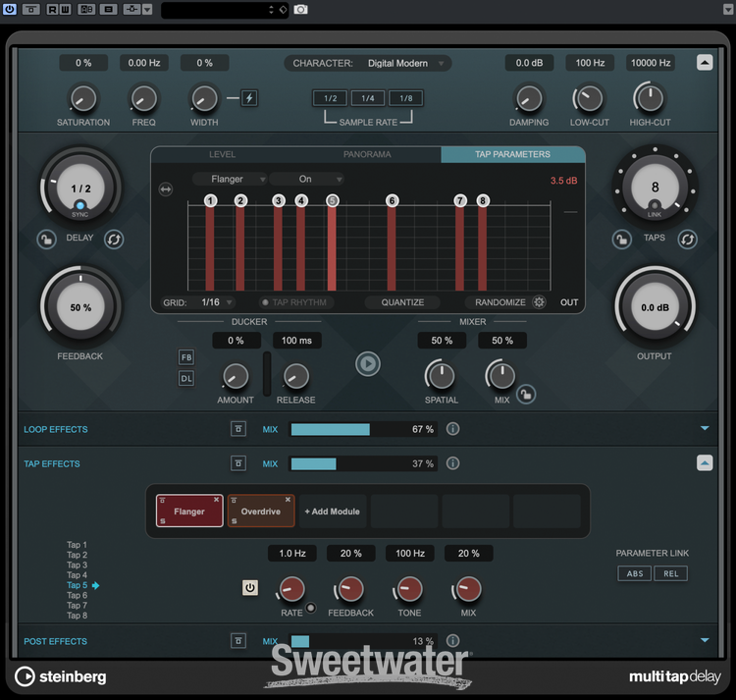
Task: Click the reset arrows icon beside Taps lock
Action: coord(687,239)
